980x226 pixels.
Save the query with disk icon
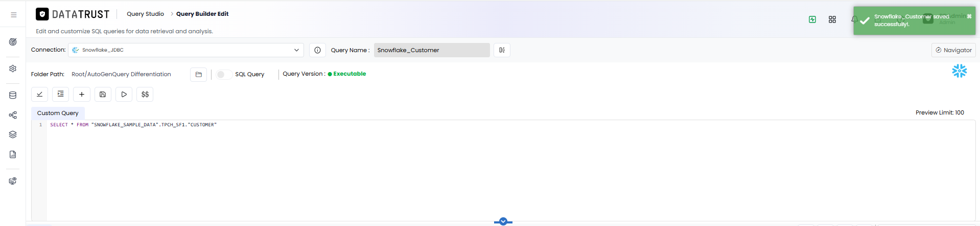coord(103,94)
